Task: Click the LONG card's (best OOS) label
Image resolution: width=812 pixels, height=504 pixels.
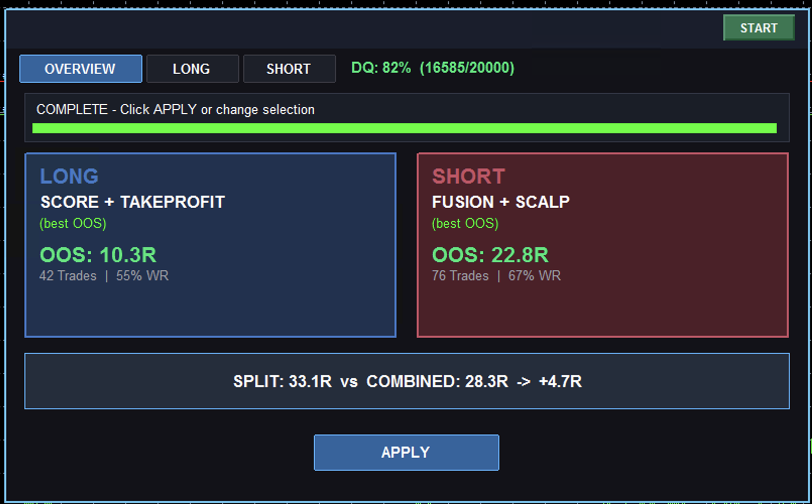Action: pyautogui.click(x=73, y=223)
